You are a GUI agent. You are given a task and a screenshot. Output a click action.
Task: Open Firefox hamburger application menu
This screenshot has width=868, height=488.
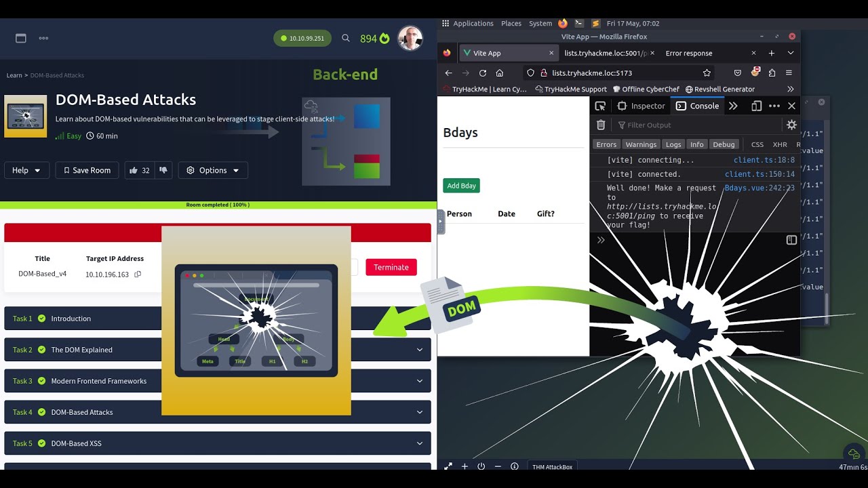789,73
